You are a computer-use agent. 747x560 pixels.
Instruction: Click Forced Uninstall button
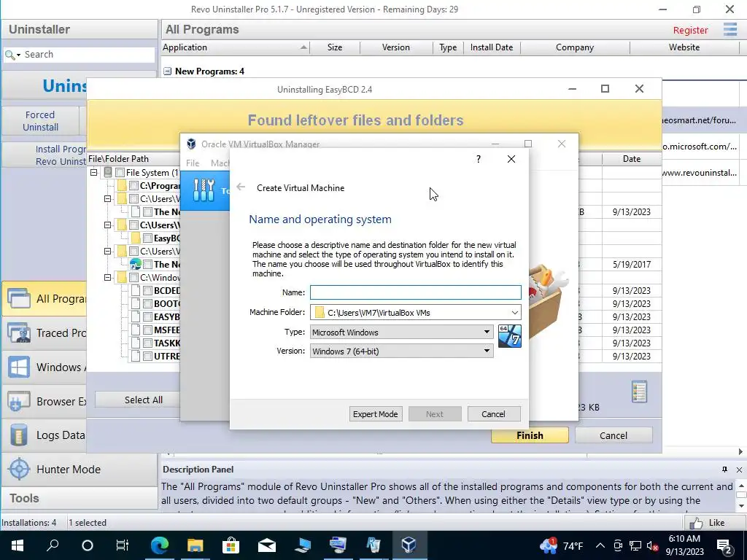[41, 121]
